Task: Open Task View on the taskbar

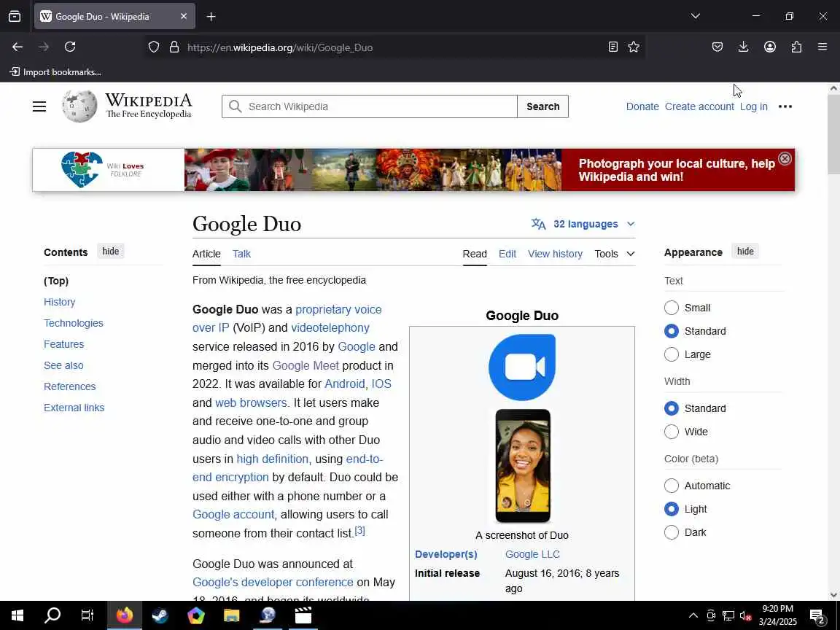Action: 87,615
